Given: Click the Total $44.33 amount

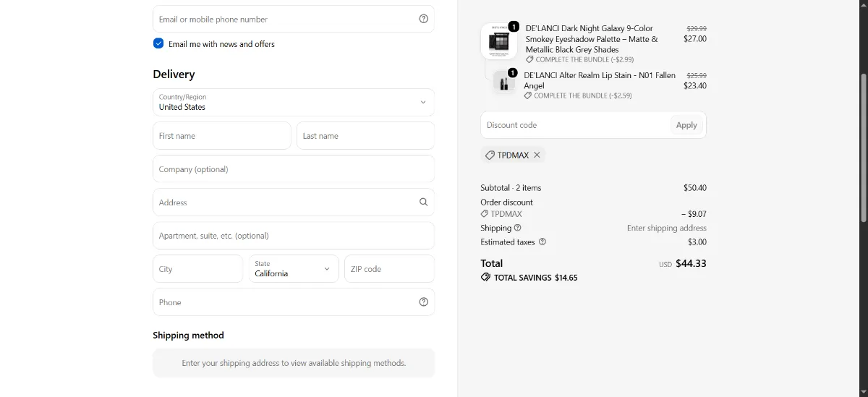Looking at the screenshot, I should pyautogui.click(x=691, y=263).
